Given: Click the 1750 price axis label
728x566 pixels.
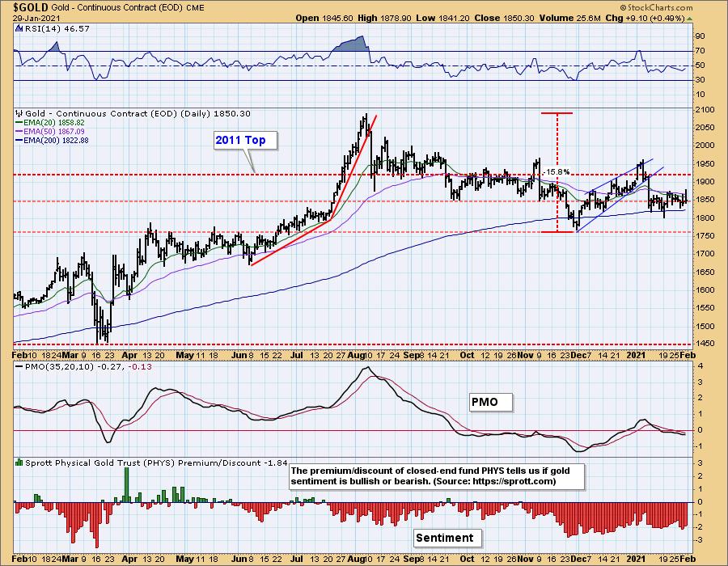Looking at the screenshot, I should click(x=705, y=236).
